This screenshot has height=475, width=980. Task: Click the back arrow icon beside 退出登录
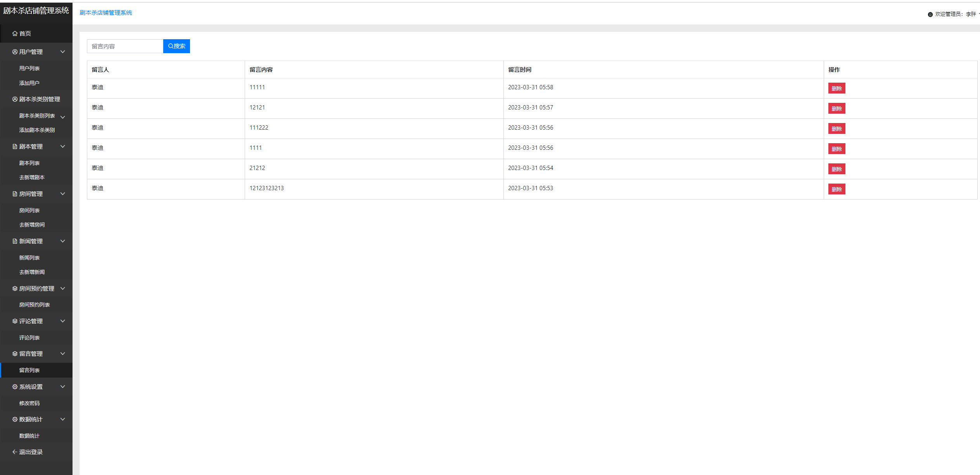(x=15, y=452)
